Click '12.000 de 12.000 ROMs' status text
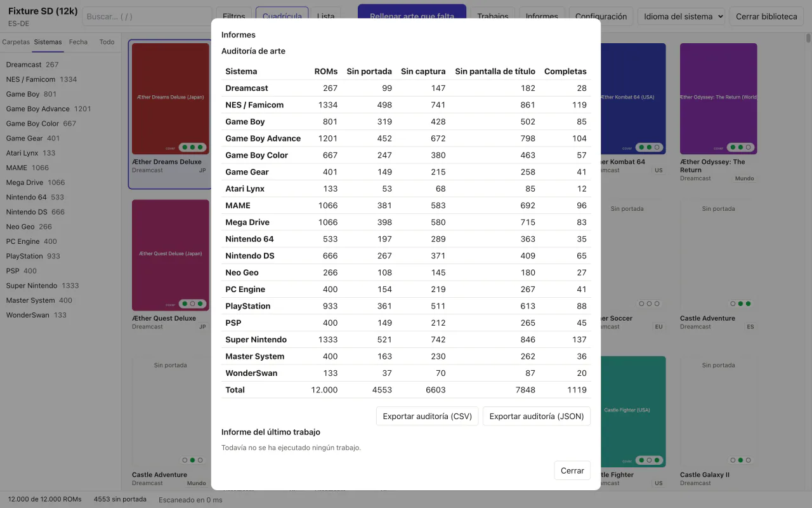Image resolution: width=812 pixels, height=508 pixels. (45, 499)
